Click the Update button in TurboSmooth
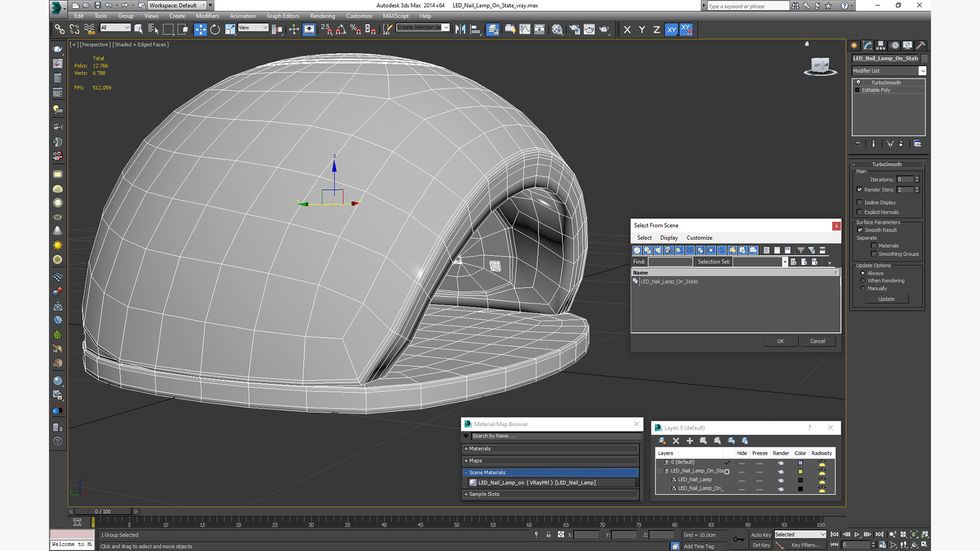Viewport: 980px width, 551px height. coord(886,299)
